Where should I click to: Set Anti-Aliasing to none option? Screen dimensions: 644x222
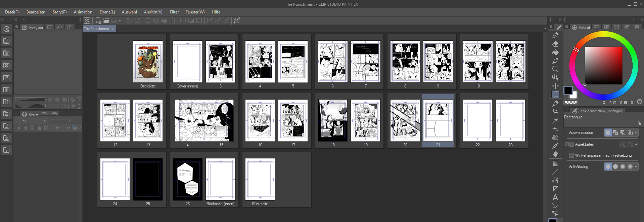pyautogui.click(x=608, y=166)
